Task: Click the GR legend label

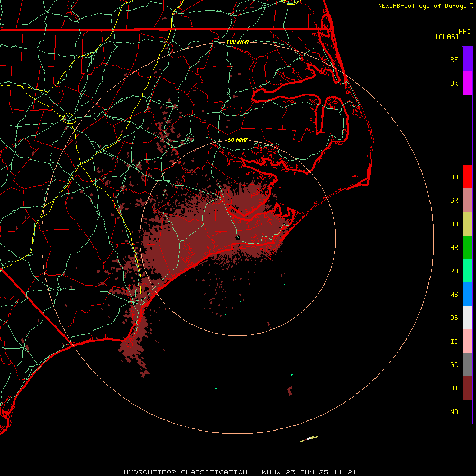Action: [x=454, y=200]
